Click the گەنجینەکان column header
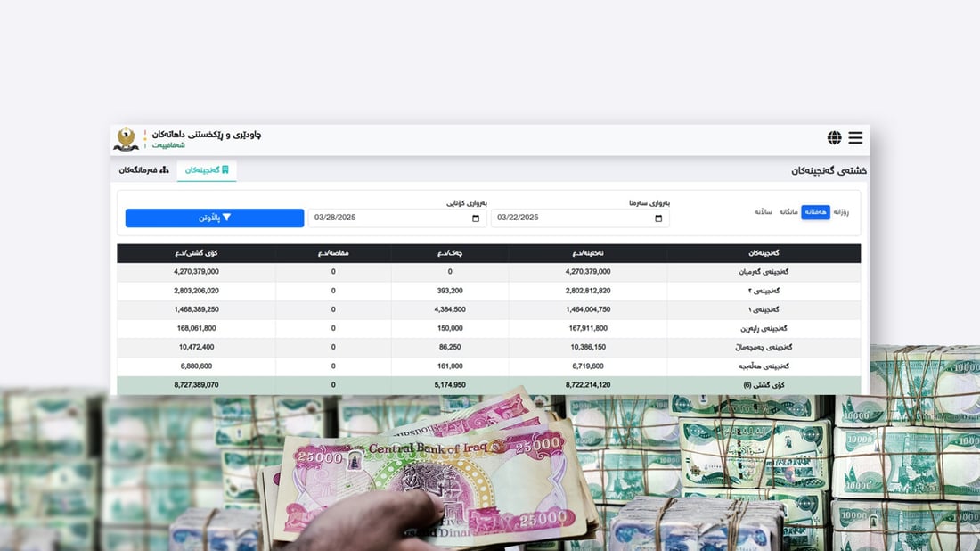The height and width of the screenshot is (551, 980). click(x=764, y=253)
